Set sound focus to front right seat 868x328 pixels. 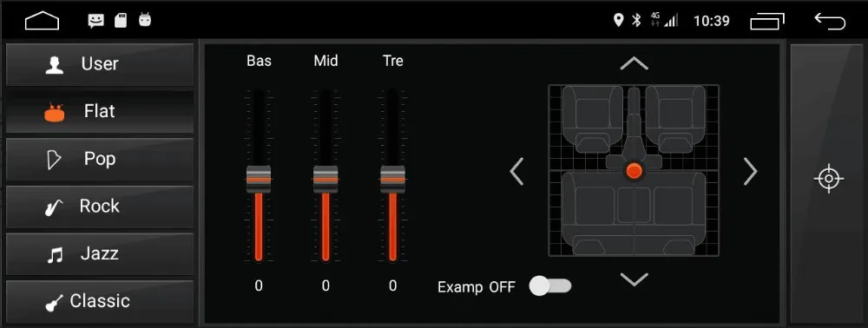(x=675, y=119)
